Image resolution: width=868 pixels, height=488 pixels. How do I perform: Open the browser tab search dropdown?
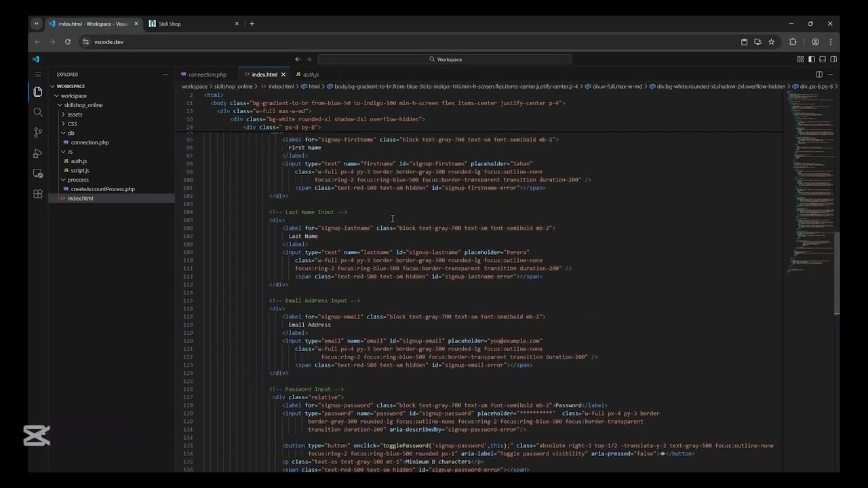click(x=37, y=24)
